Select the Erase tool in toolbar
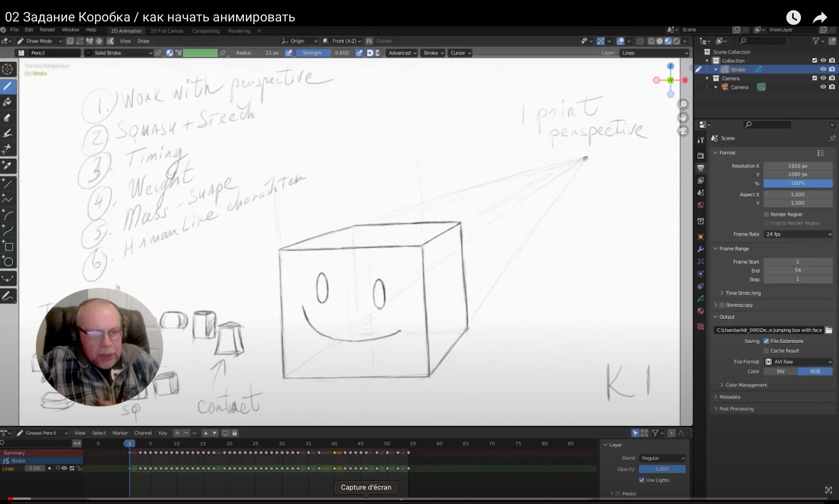This screenshot has height=504, width=839. point(7,117)
